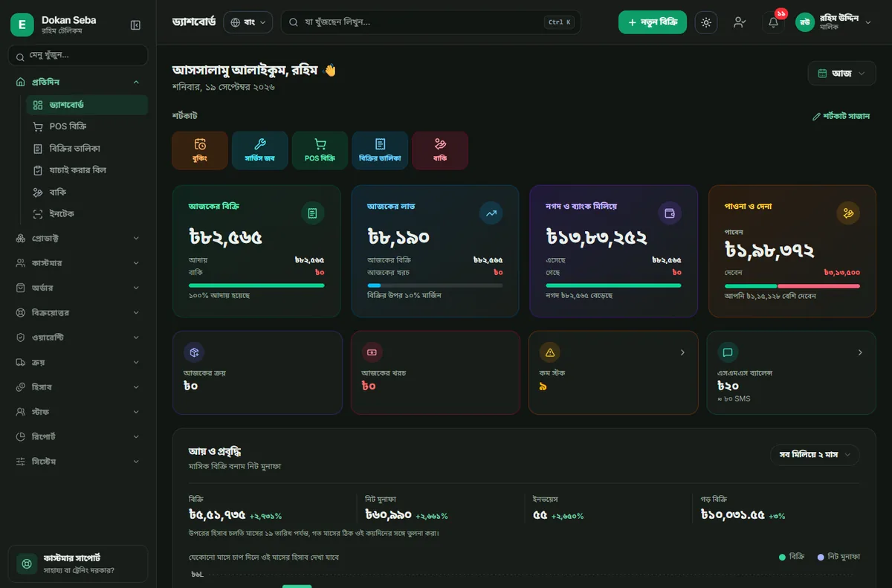Expand the ওয়ারেন্টি sidebar section
This screenshot has height=588, width=892.
click(x=78, y=337)
